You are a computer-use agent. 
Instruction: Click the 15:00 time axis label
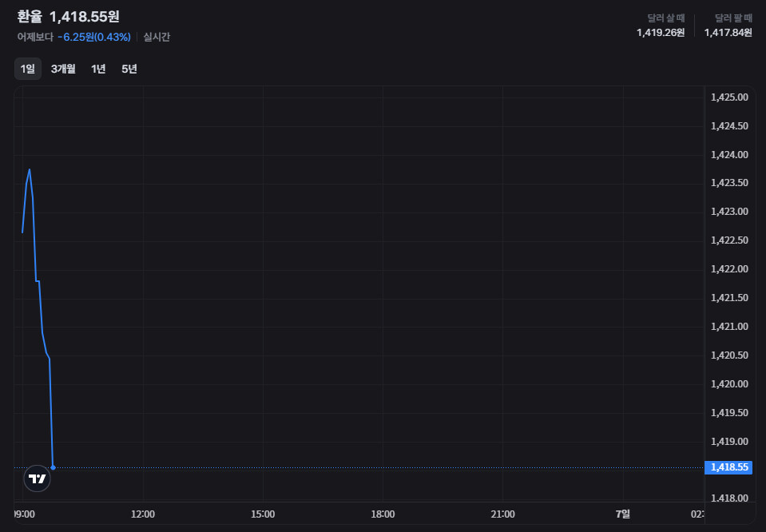263,514
